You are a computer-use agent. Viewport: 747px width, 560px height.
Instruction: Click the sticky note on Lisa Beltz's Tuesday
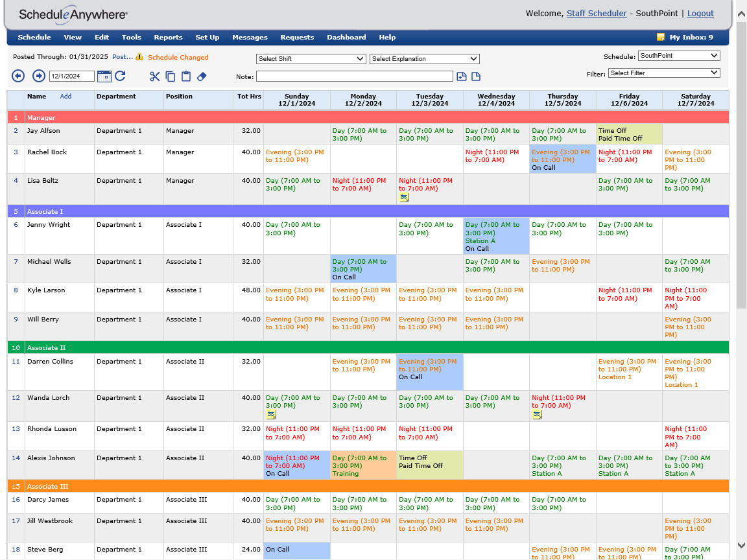404,198
